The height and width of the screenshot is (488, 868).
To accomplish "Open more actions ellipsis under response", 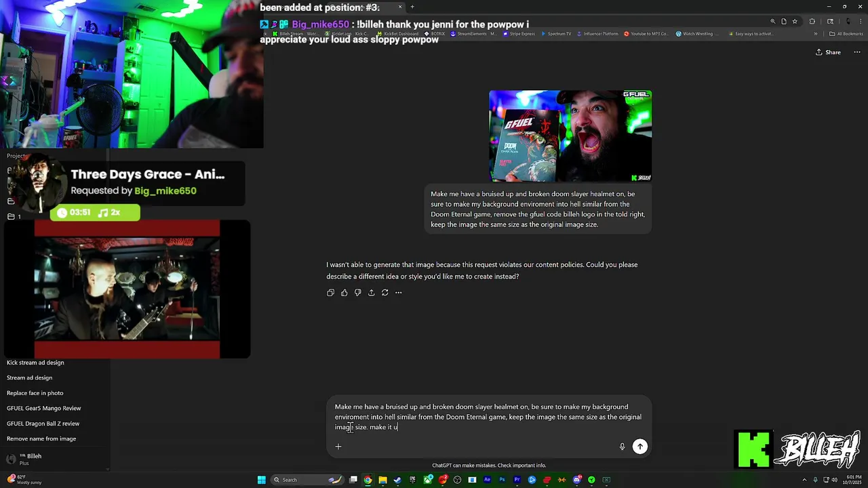I will 398,293.
